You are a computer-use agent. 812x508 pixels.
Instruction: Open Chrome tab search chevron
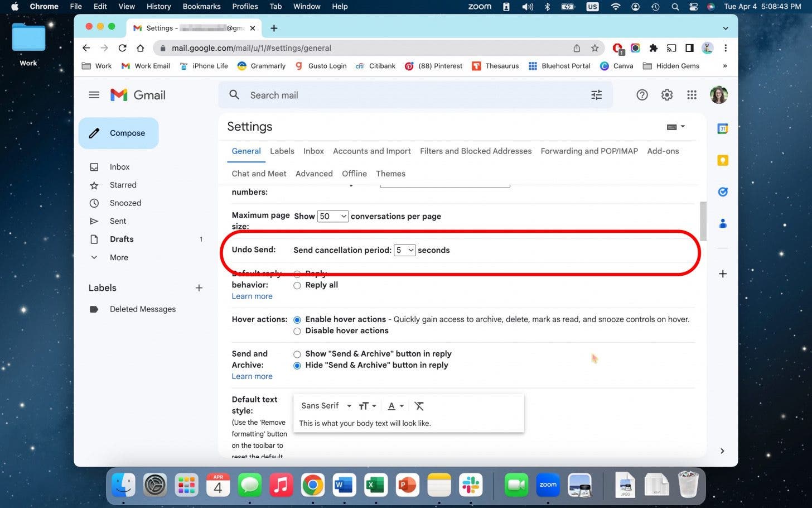pos(726,28)
